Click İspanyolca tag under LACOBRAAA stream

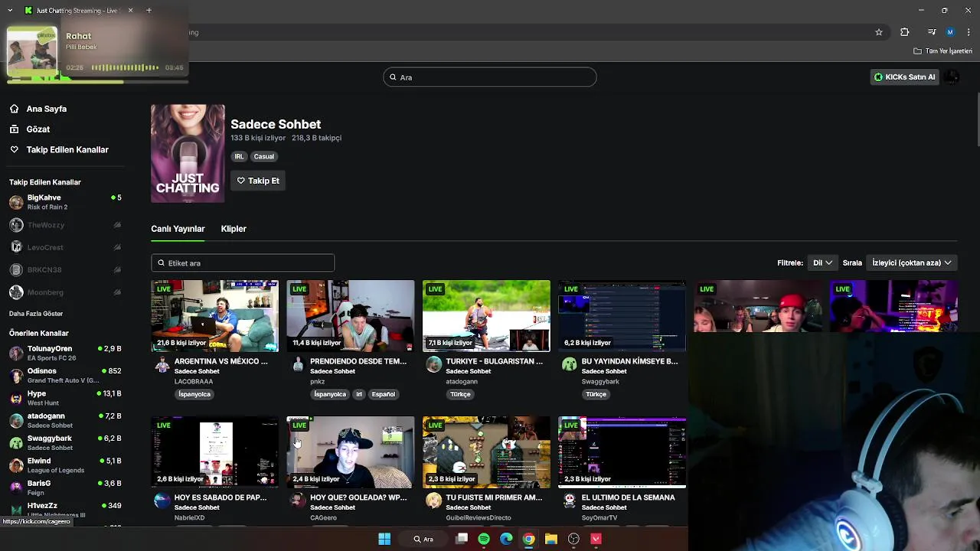coord(194,394)
